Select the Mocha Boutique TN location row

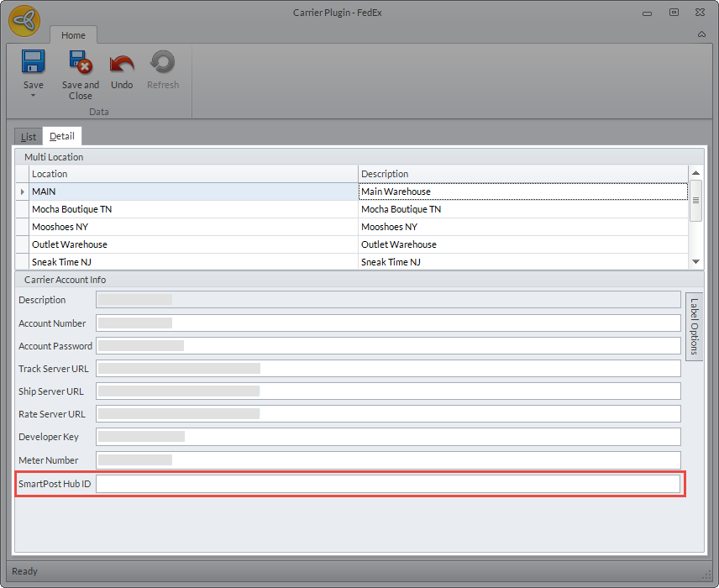[x=193, y=209]
